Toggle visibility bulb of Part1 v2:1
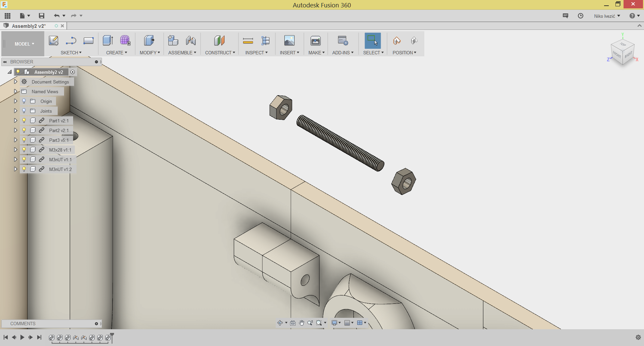Image resolution: width=644 pixels, height=346 pixels. click(x=24, y=120)
